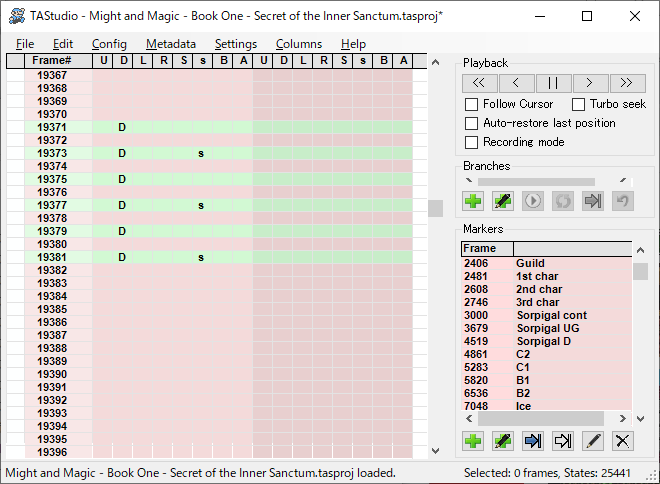Click add branch with text icon in Branches
Image resolution: width=660 pixels, height=484 pixels.
point(503,200)
